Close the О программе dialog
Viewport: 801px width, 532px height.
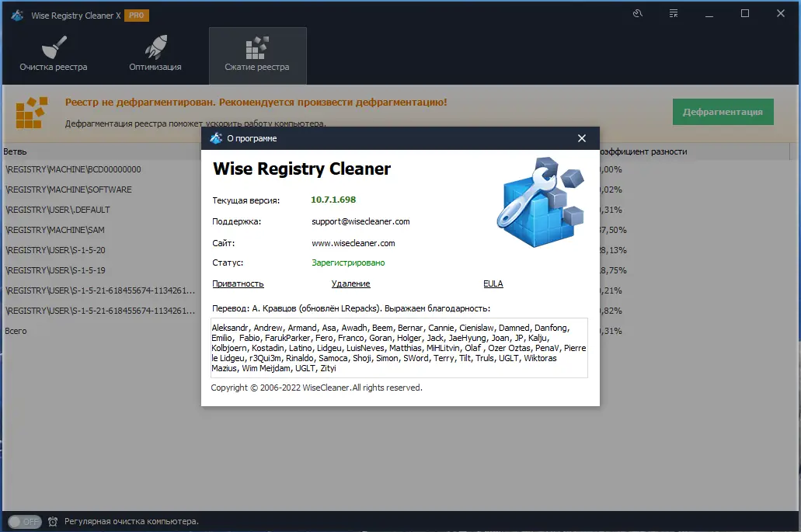pyautogui.click(x=581, y=137)
